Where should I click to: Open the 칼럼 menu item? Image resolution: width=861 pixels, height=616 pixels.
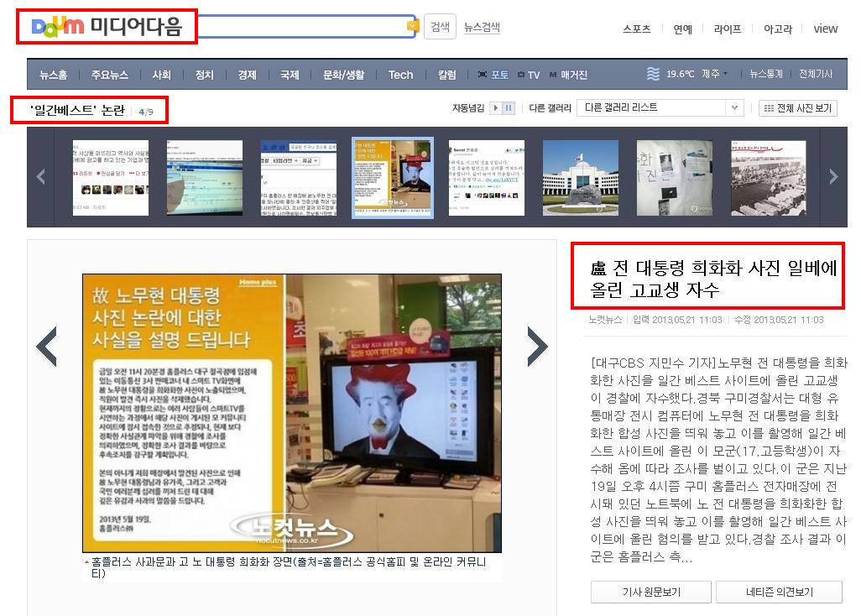coord(447,75)
